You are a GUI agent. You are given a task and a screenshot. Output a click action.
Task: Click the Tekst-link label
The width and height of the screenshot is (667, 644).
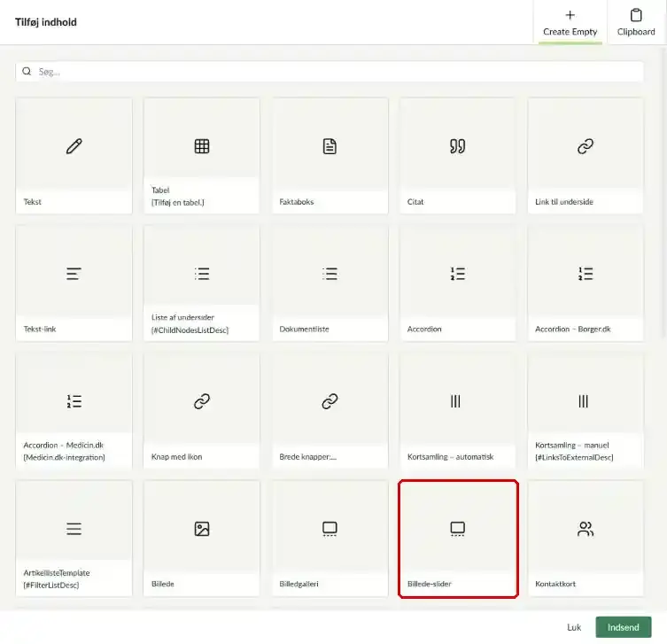[x=40, y=329]
